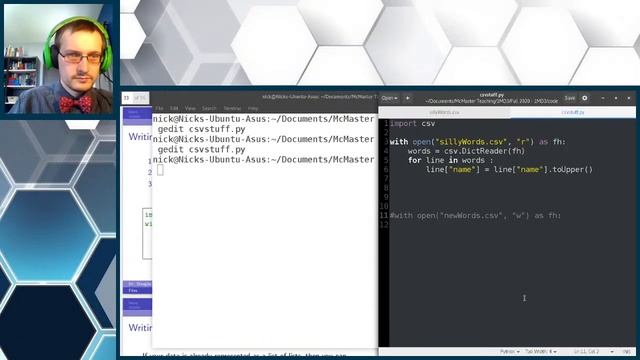Image resolution: width=640 pixels, height=360 pixels.
Task: Switch to the sillyWords.csv tab in gedit
Action: click(x=444, y=112)
